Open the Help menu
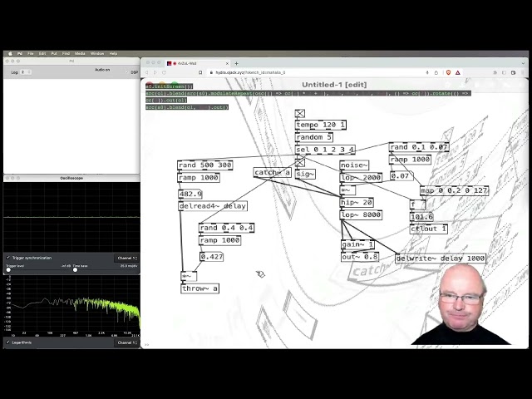532x399 pixels. (113, 53)
